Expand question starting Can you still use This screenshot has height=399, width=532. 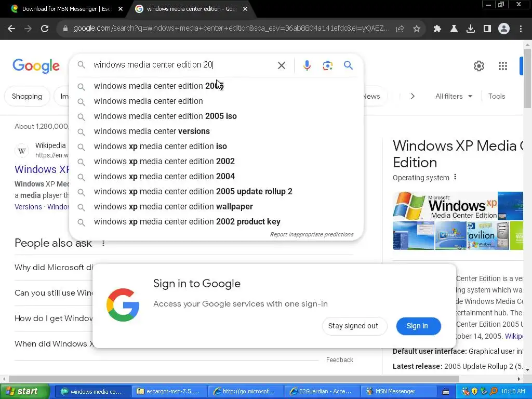[54, 293]
